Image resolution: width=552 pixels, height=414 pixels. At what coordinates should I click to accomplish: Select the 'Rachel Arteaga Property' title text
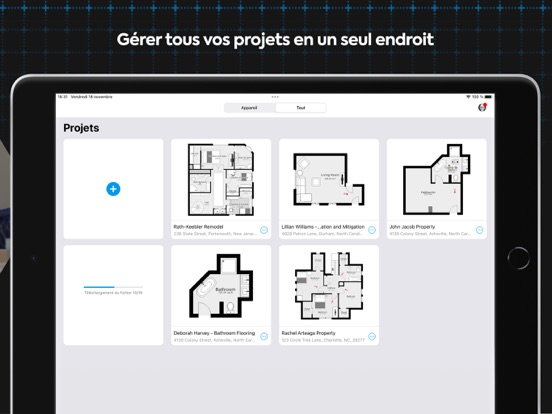click(309, 333)
